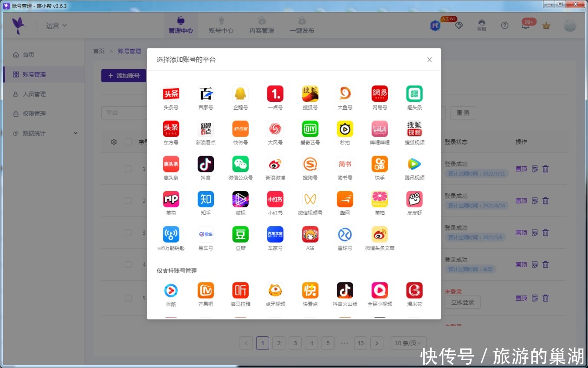Select the 新浪看点 platform icon
588x368 pixels.
tap(206, 129)
